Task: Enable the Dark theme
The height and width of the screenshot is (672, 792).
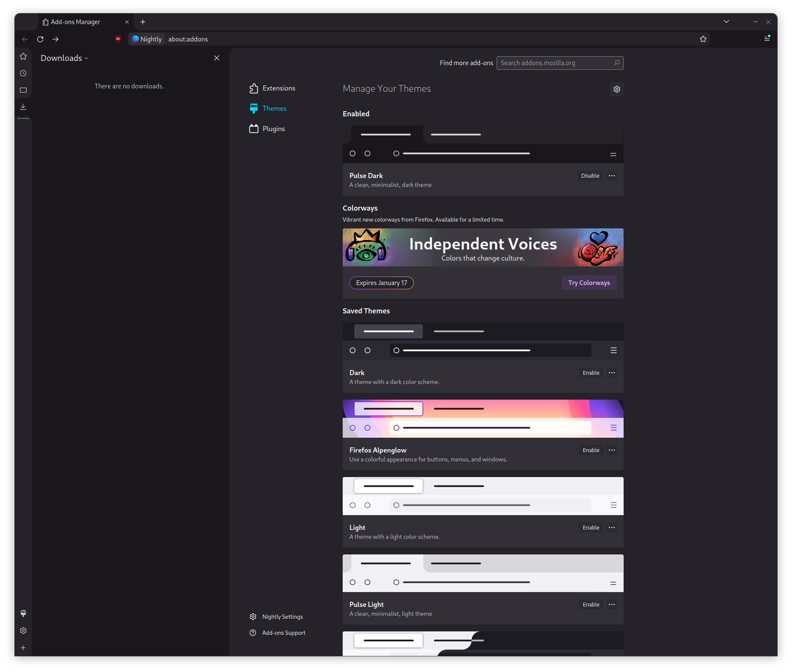Action: (x=591, y=373)
